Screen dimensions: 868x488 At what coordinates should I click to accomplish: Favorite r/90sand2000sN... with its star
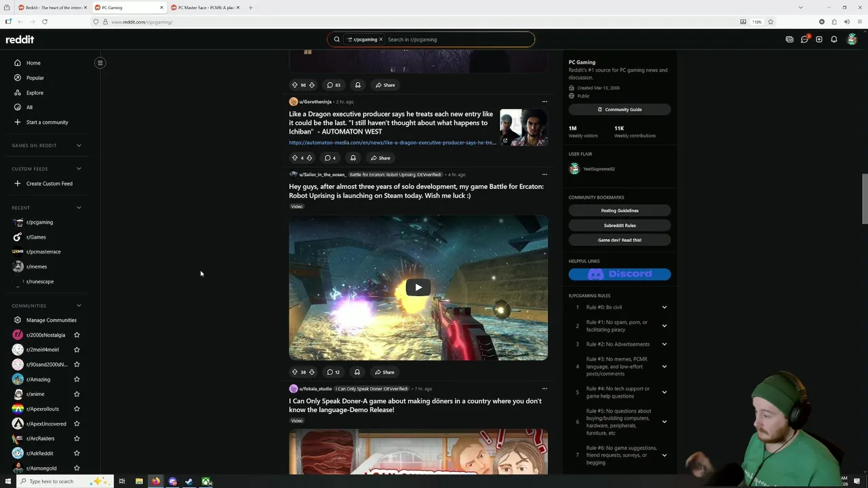tap(77, 365)
